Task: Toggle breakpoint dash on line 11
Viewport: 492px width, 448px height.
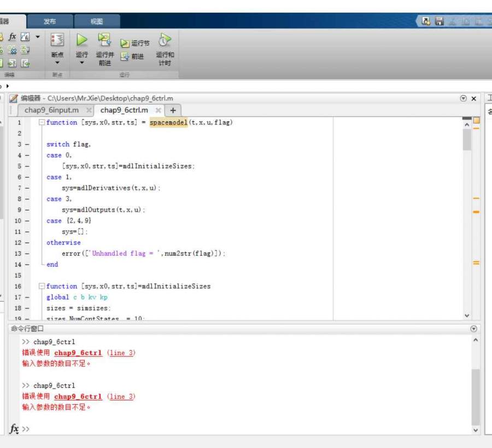Action: pos(27,232)
